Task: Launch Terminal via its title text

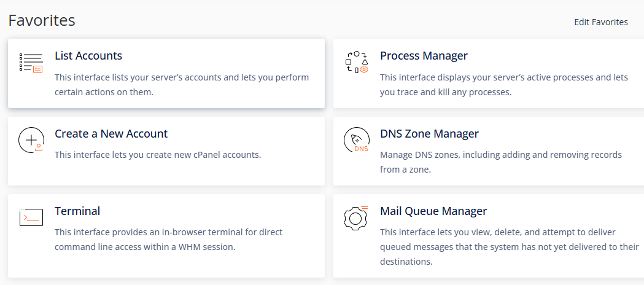Action: 77,211
